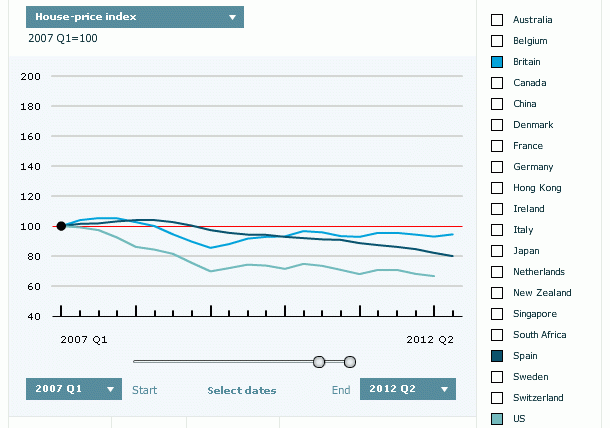The image size is (610, 428).
Task: Open the 2007 Q1 start date dropdown
Action: (73, 389)
